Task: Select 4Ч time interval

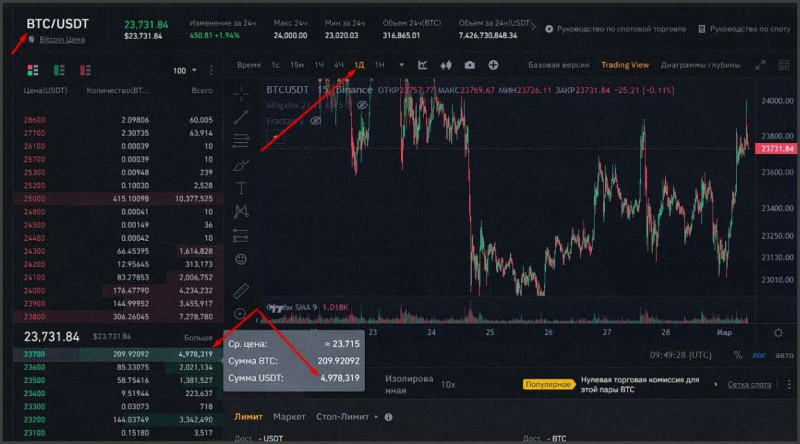Action: (x=339, y=65)
